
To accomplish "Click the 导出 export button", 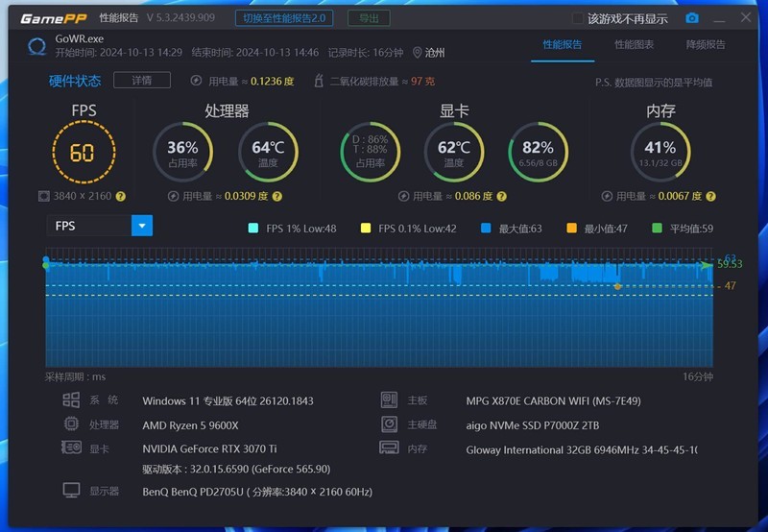I will [369, 18].
